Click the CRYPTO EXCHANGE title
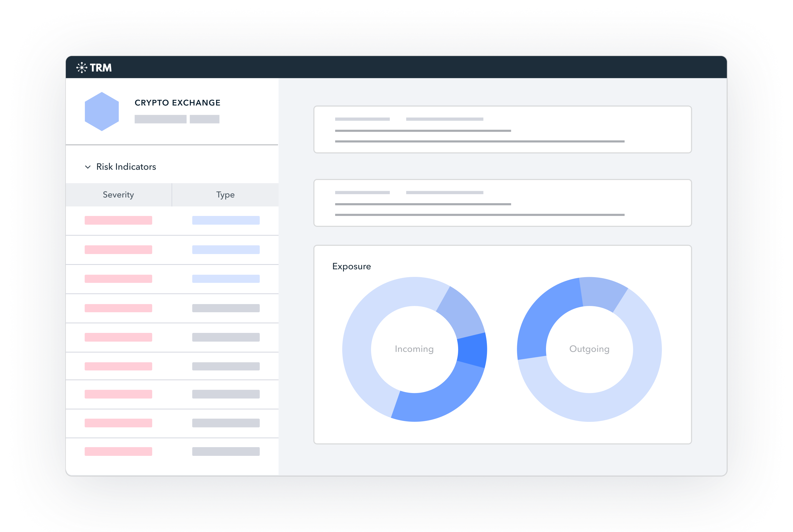The image size is (793, 532). coord(177,103)
